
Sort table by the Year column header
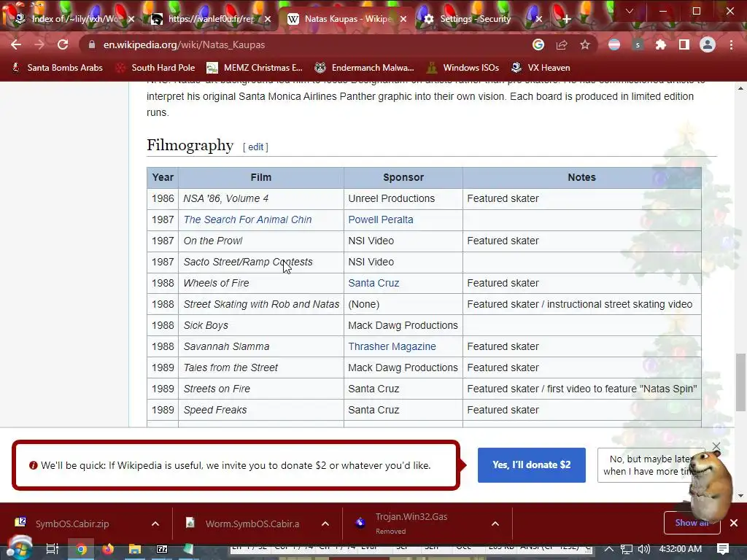(x=163, y=177)
